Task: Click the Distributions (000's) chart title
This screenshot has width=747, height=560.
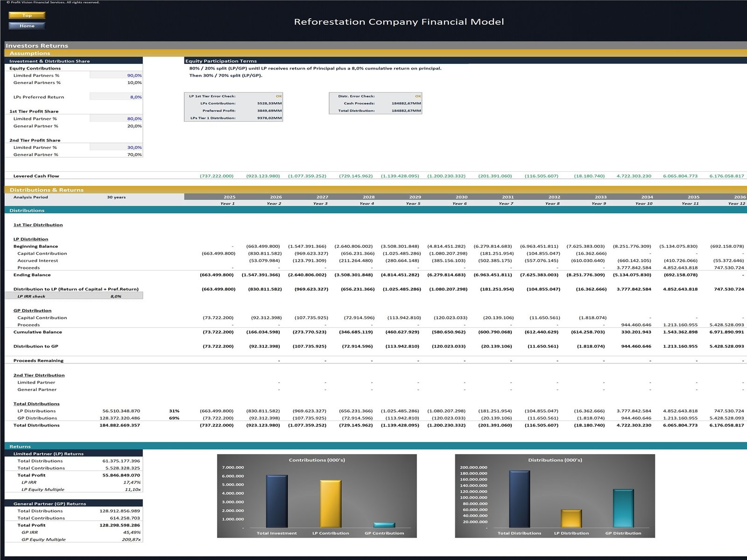Action: 555,460
